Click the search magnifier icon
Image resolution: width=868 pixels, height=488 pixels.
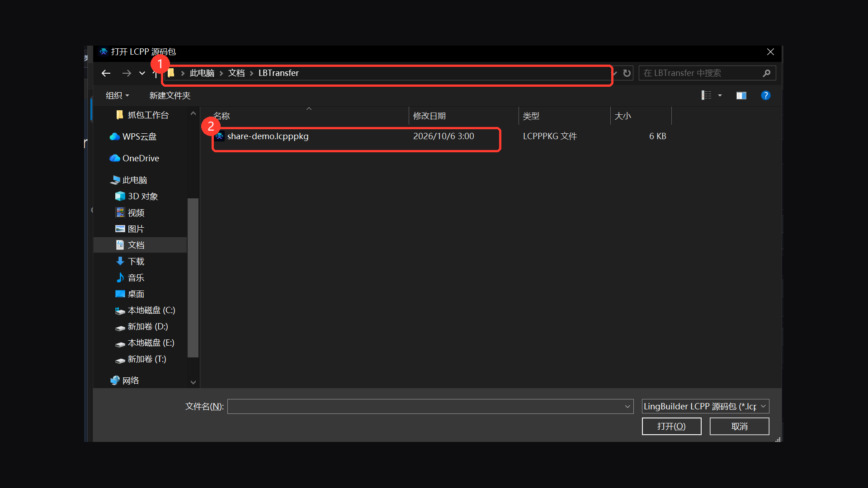pos(766,73)
